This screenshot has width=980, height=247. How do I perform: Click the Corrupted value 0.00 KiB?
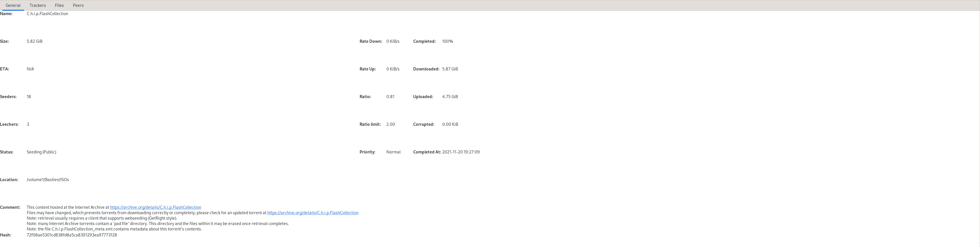pos(450,124)
